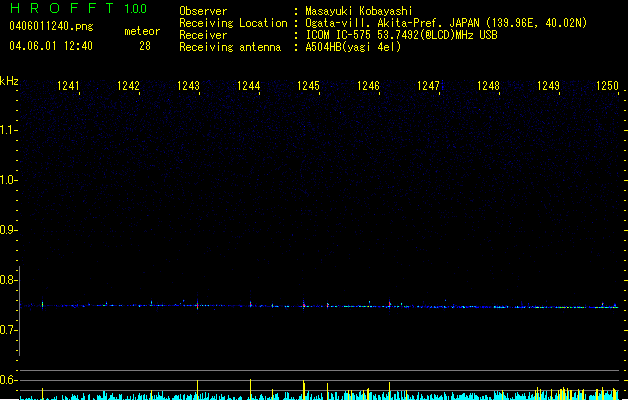This screenshot has width=629, height=400.
Task: Click the 0.6 kHz axis label
Action: coord(8,380)
